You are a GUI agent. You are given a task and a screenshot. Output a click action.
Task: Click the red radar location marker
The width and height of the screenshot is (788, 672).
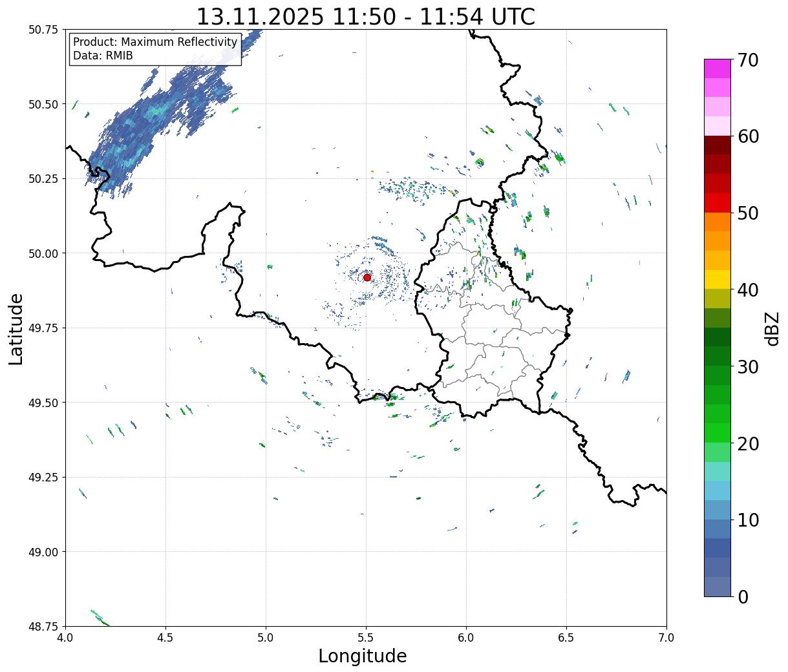(367, 277)
